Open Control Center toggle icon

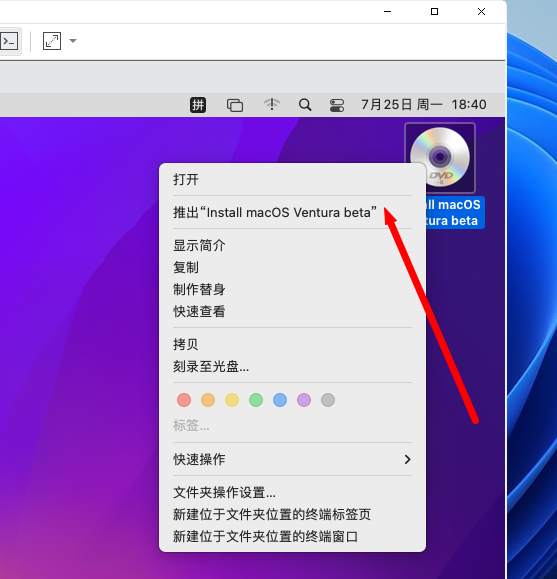click(x=337, y=105)
